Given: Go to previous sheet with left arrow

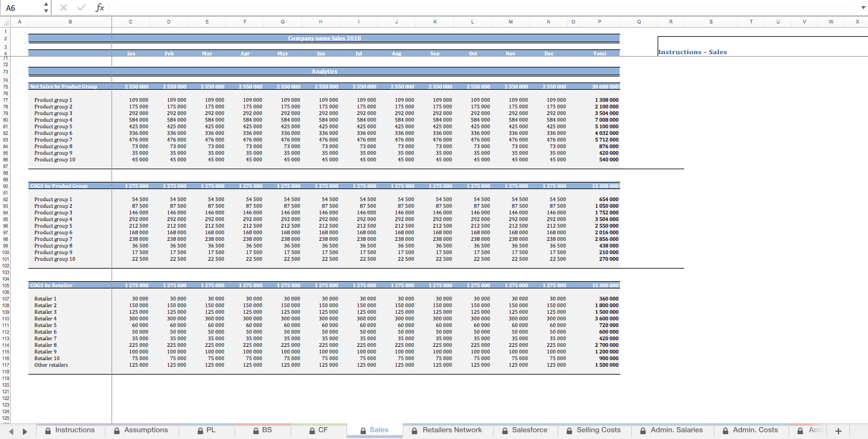Looking at the screenshot, I should pyautogui.click(x=10, y=431).
